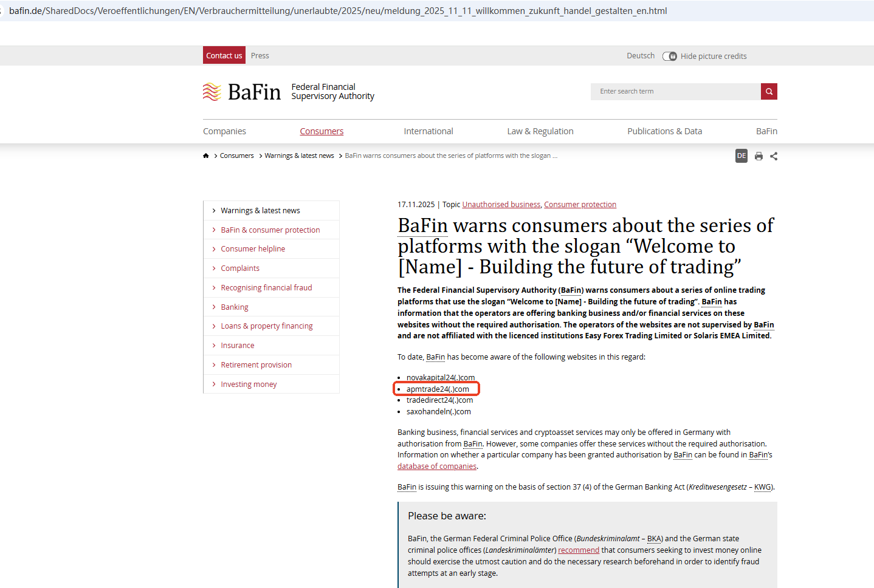Switch language via the DE icon
Screen dimensions: 874x588
coord(742,156)
